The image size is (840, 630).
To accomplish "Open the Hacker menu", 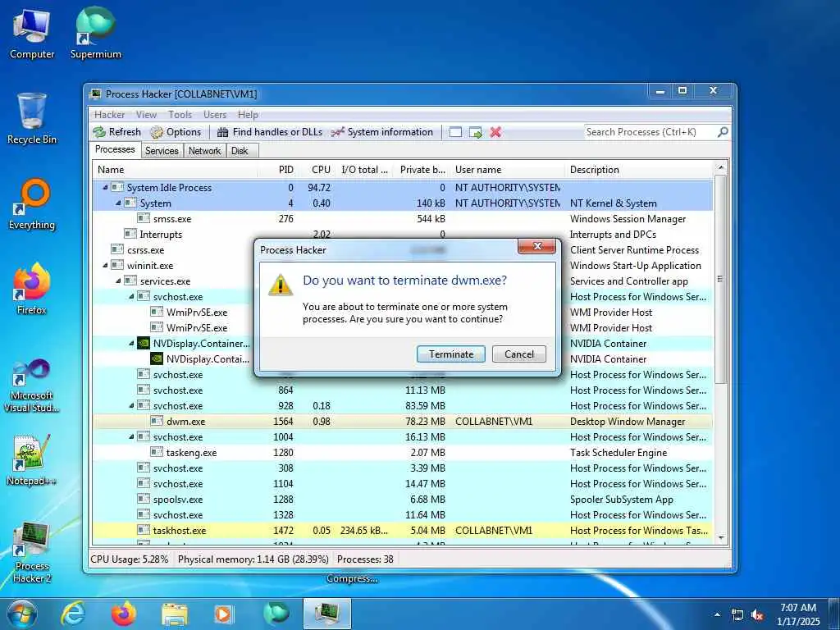I will (109, 115).
